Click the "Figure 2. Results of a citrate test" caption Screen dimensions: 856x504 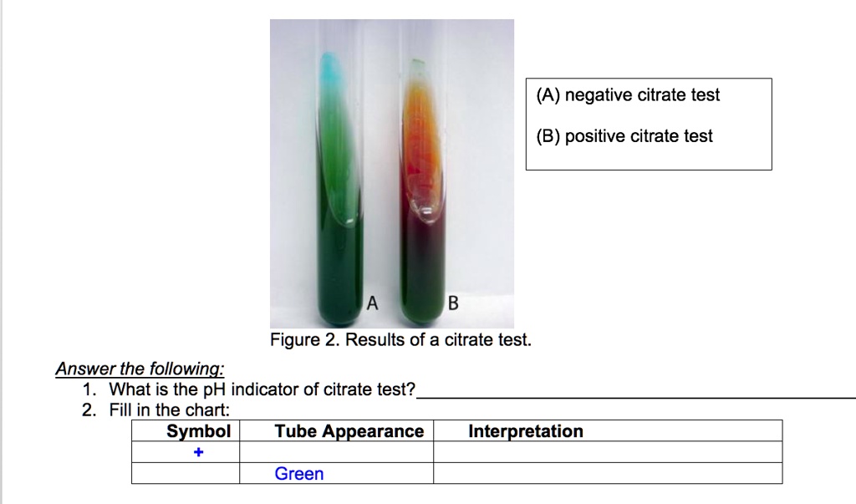point(400,340)
